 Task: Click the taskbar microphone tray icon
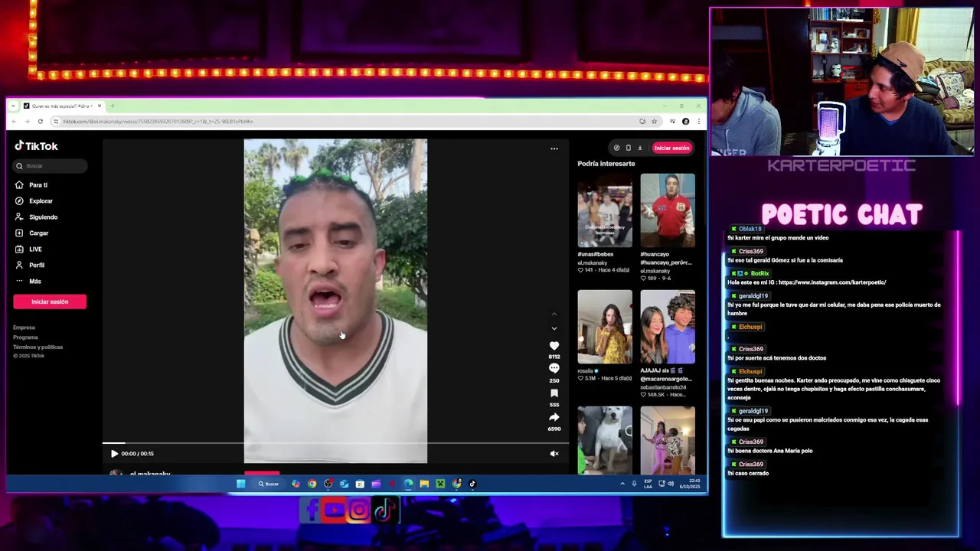pyautogui.click(x=634, y=484)
